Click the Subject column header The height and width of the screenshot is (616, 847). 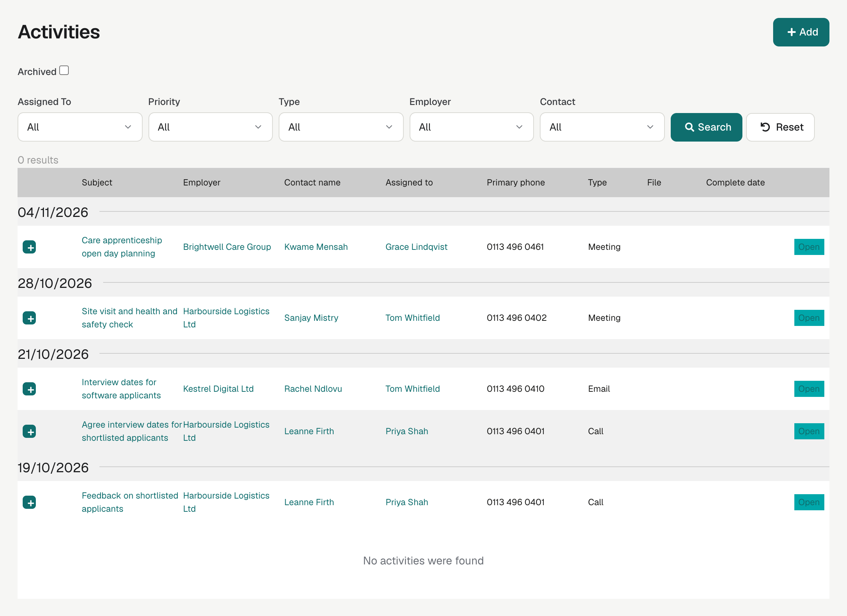tap(97, 183)
